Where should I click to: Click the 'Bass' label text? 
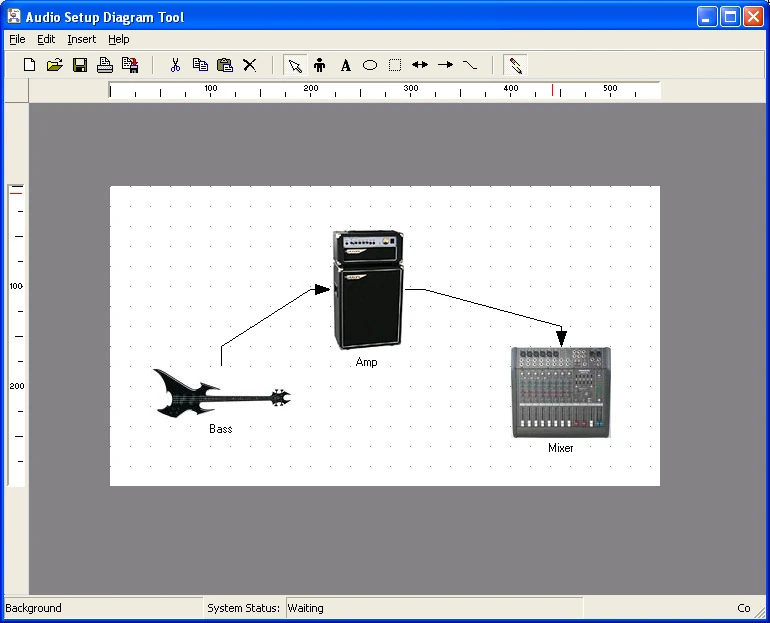tap(220, 429)
